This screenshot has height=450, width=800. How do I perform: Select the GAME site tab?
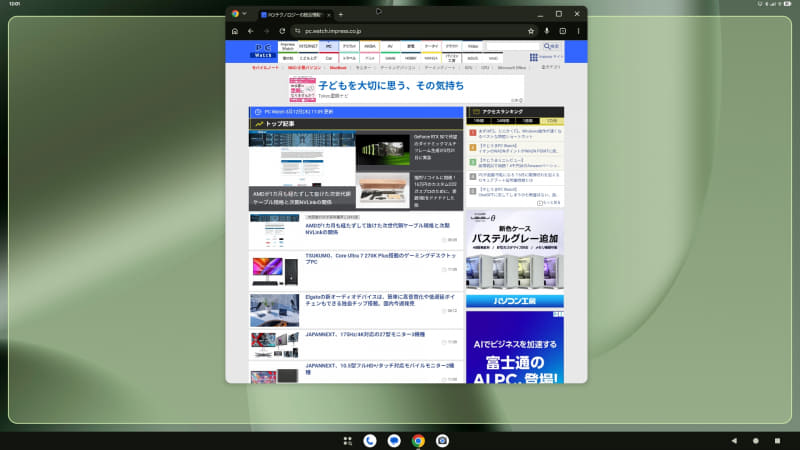390,58
